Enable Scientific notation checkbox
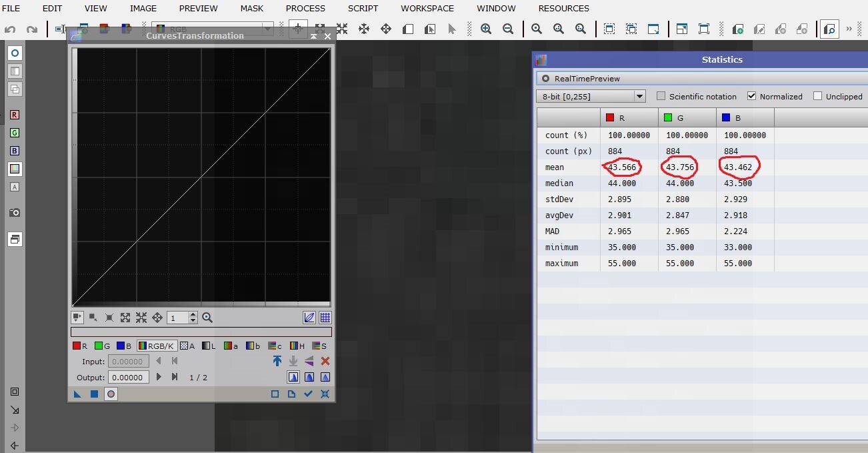This screenshot has width=868, height=453. [661, 96]
